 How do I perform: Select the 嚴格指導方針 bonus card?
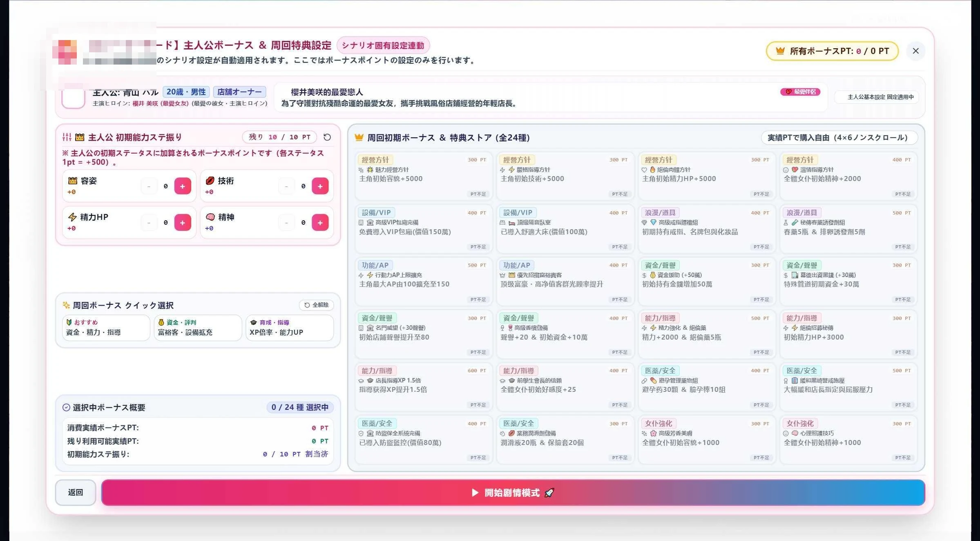click(x=565, y=176)
